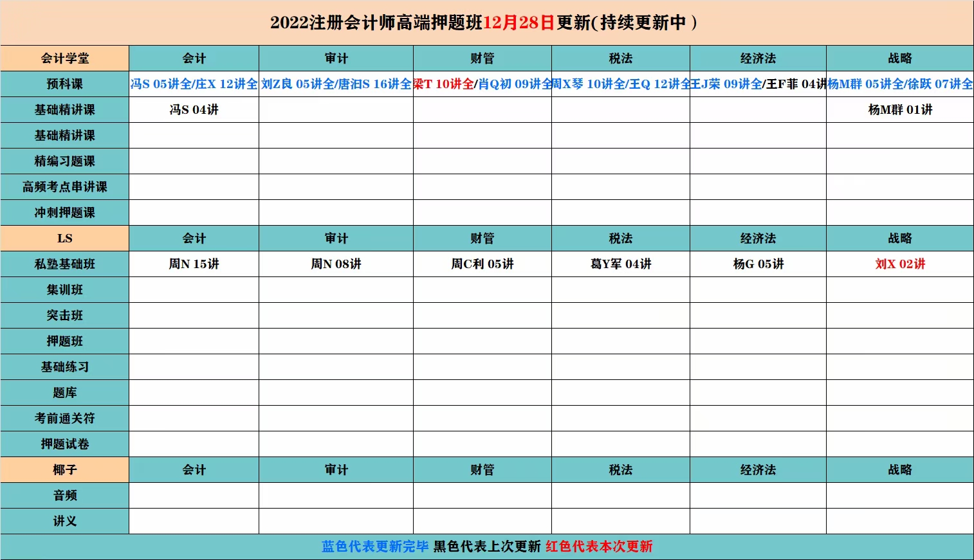
Task: Select the 冲刺押题课 row label
Action: [x=65, y=213]
